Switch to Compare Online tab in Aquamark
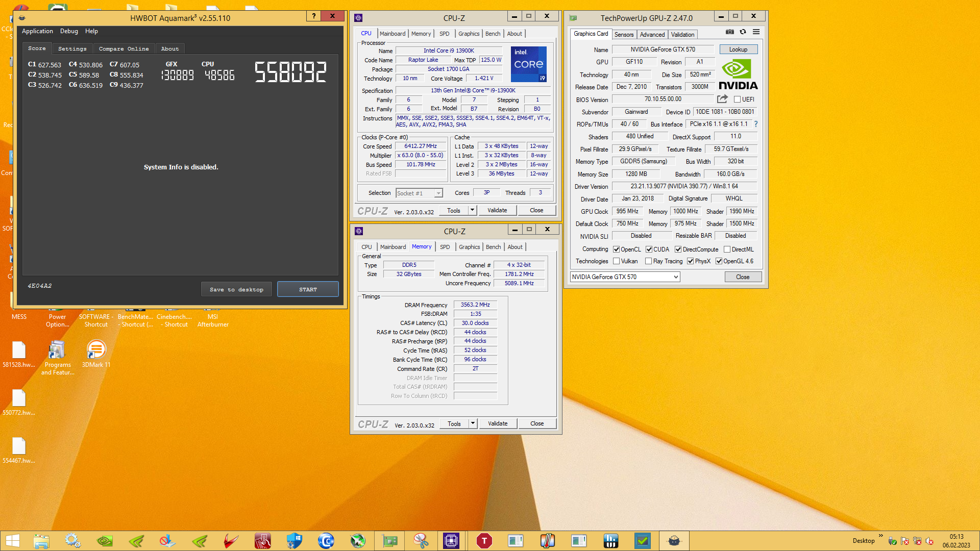Viewport: 980px width, 551px height. tap(124, 49)
